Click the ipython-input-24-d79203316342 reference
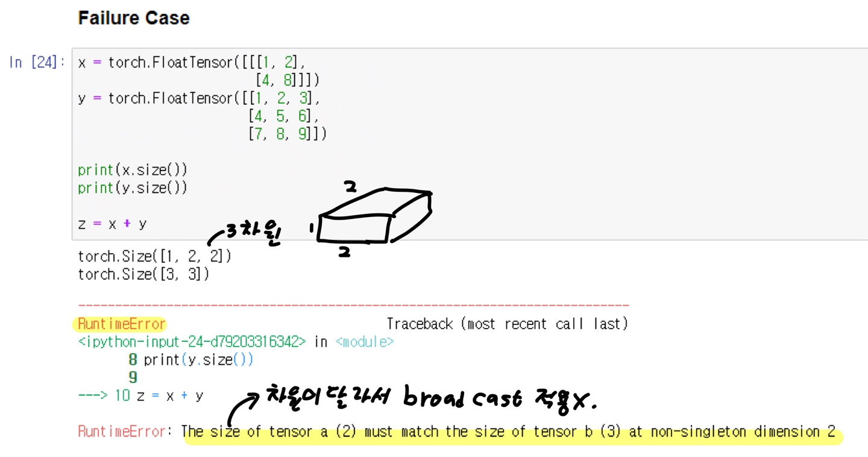868x457 pixels. pos(192,342)
